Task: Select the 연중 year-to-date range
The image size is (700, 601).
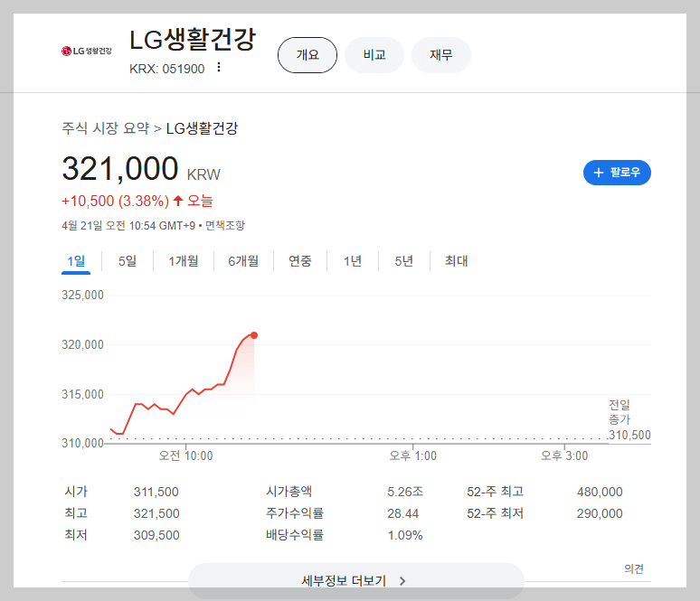Action: [x=300, y=261]
